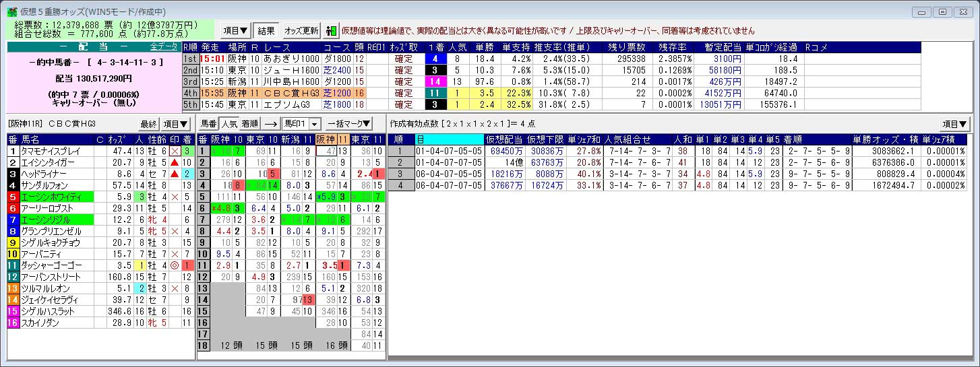Open the 項目 dropdown in top toolbar

[235, 31]
